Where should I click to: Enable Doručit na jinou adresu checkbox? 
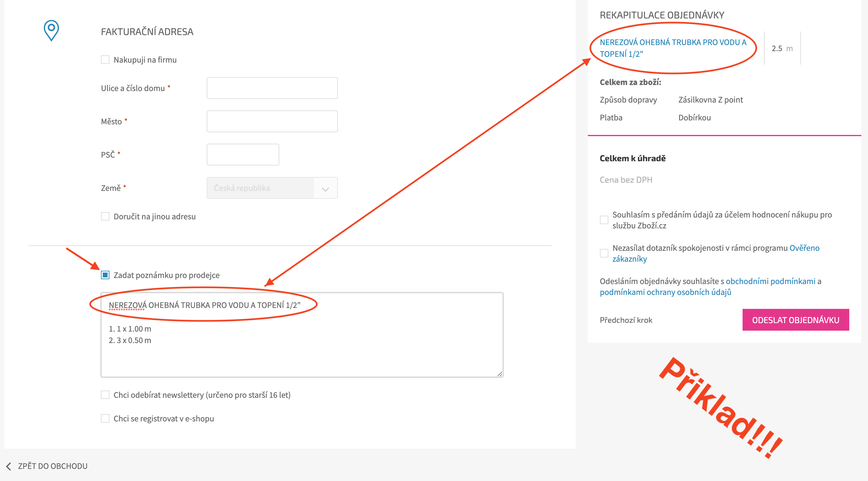point(105,216)
